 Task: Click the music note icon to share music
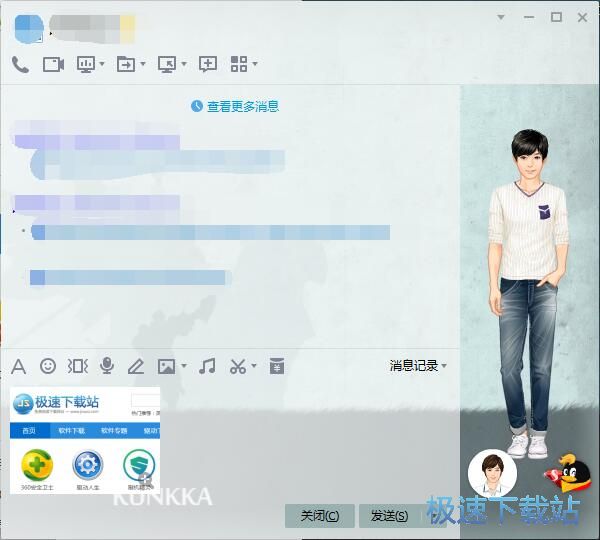[x=207, y=366]
